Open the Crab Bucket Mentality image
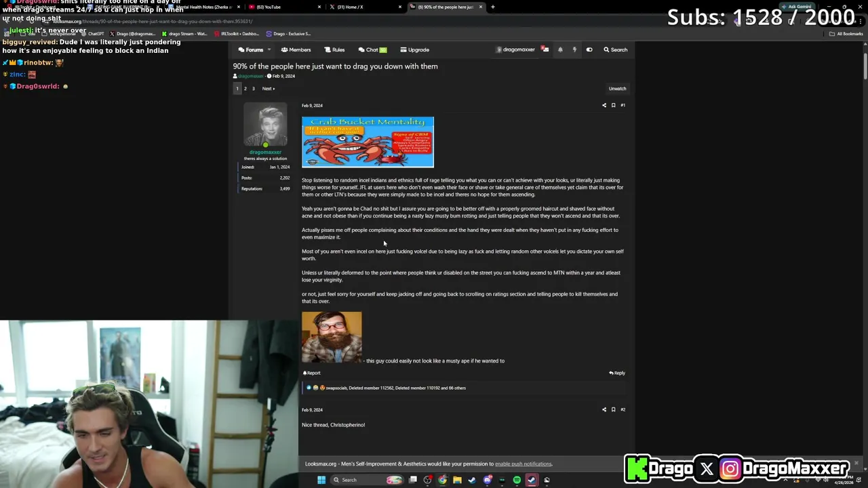The image size is (868, 488). 368,142
